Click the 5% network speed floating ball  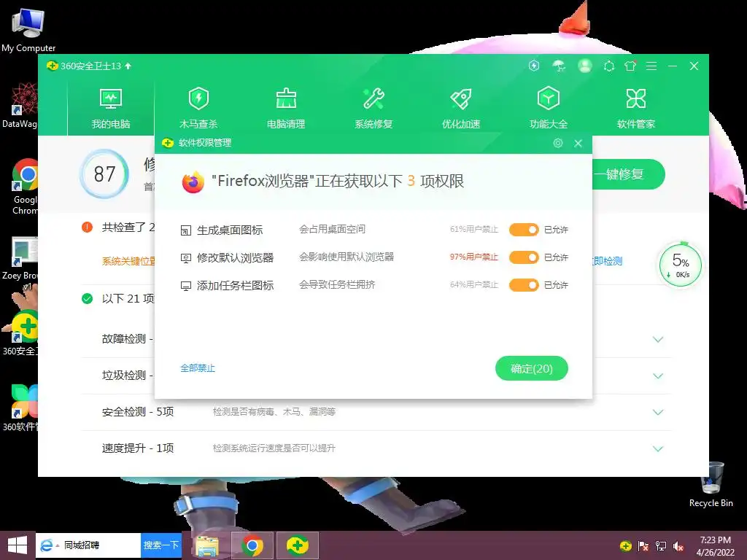point(681,265)
